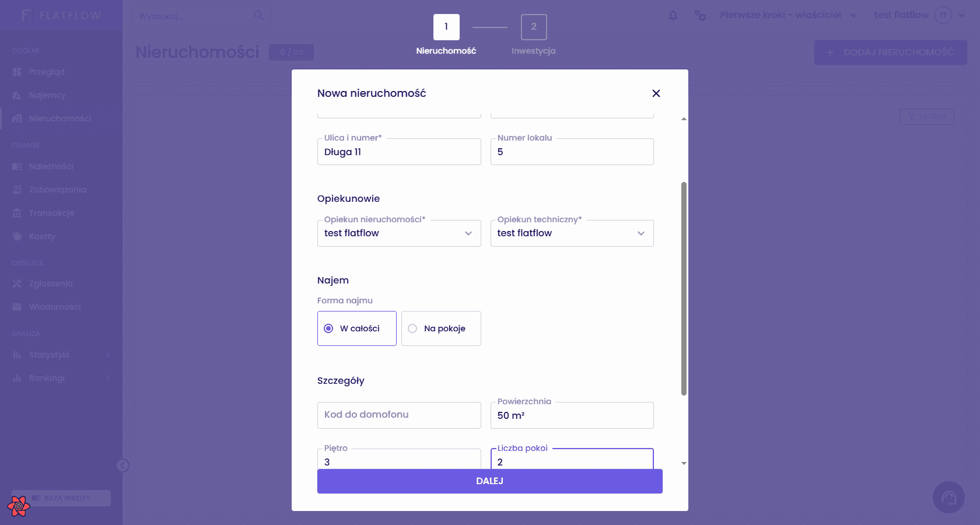
Task: Click the Kod do domofonu field
Action: tap(399, 415)
